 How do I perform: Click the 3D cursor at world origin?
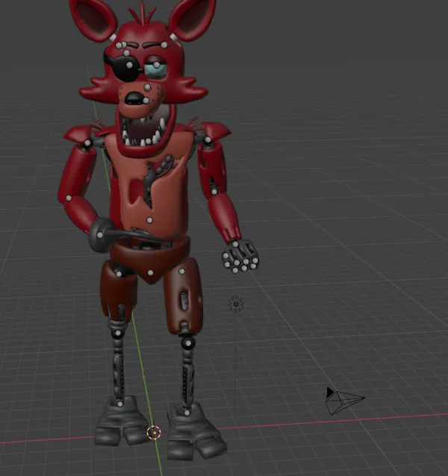coord(154,433)
